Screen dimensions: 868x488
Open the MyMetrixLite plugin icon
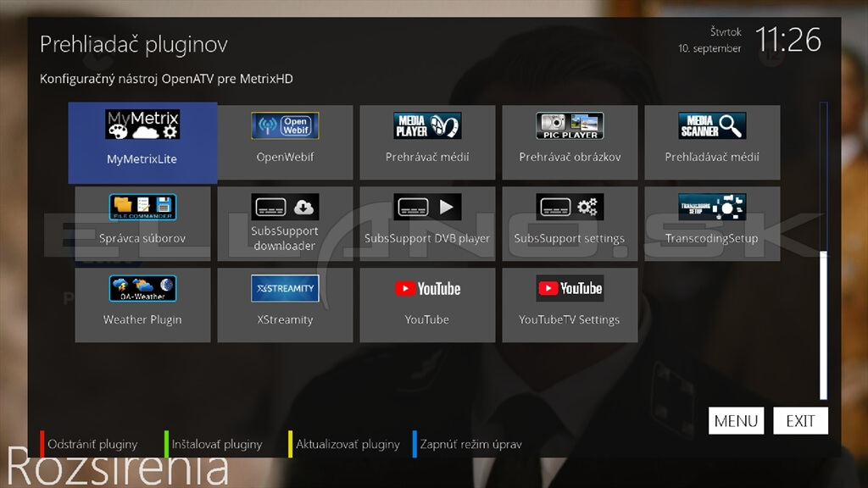pos(142,125)
